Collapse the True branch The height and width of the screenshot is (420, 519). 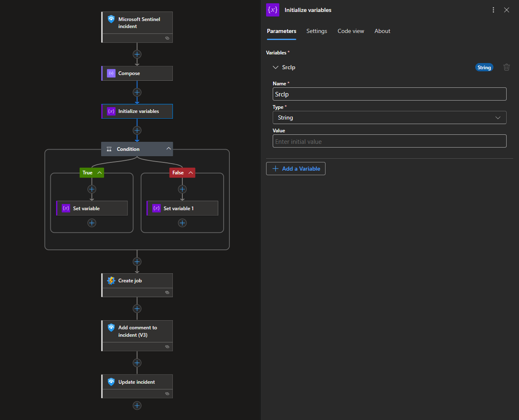pyautogui.click(x=100, y=173)
